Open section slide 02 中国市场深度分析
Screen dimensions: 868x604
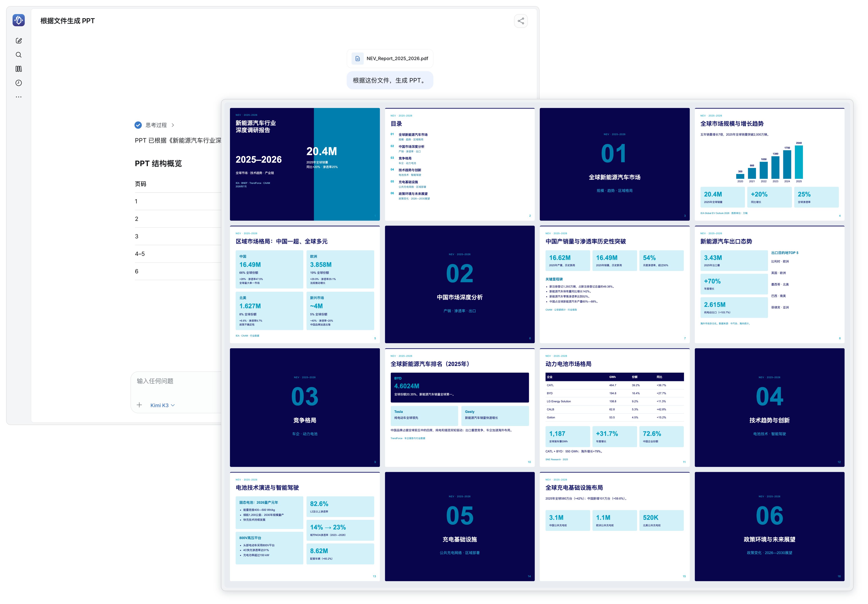point(460,284)
